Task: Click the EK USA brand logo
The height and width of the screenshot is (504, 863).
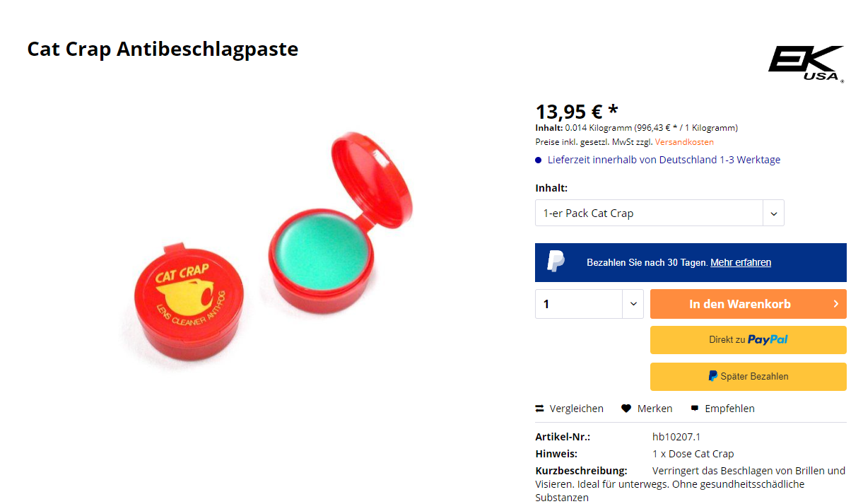Action: pos(806,64)
